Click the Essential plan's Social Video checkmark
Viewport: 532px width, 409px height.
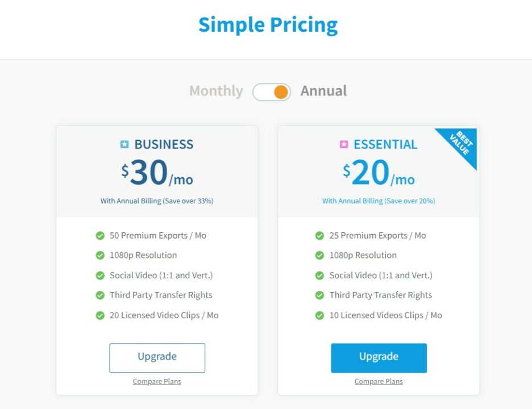320,276
